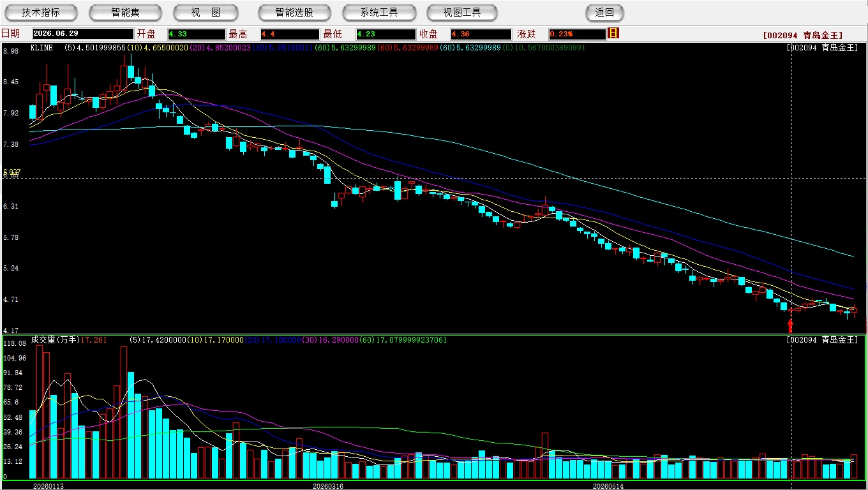Click the red 17.261 volume reading
Image resolution: width=868 pixels, height=490 pixels.
click(x=94, y=340)
